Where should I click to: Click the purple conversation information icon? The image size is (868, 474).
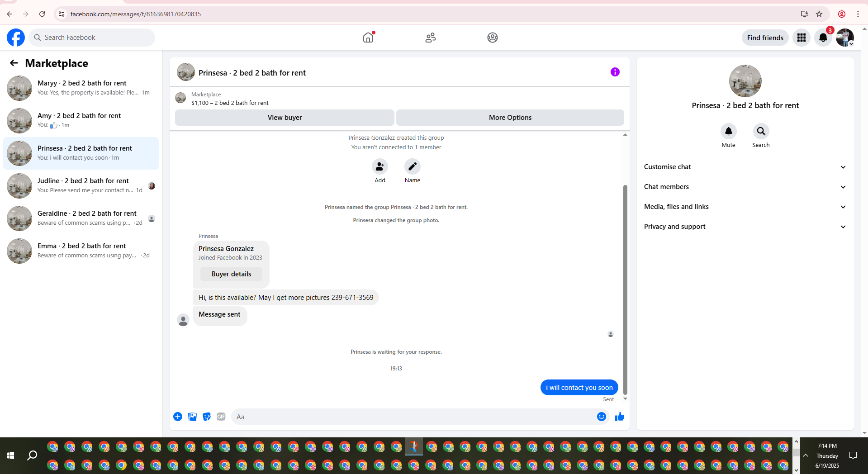[x=615, y=72]
